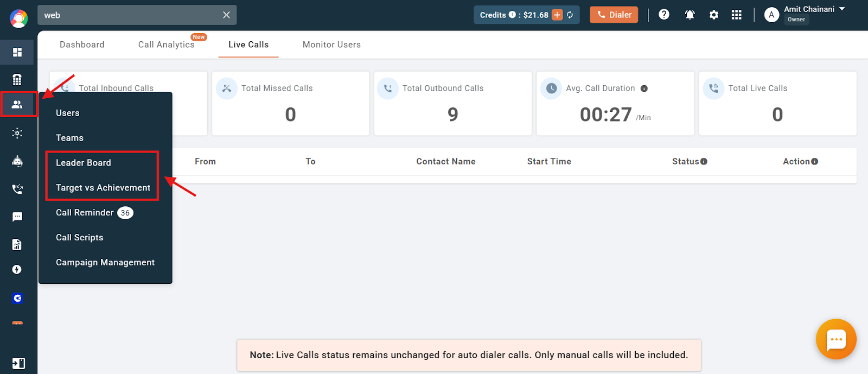Screen dimensions: 868x374
Task: Click the user avatar A circle
Action: (771, 15)
